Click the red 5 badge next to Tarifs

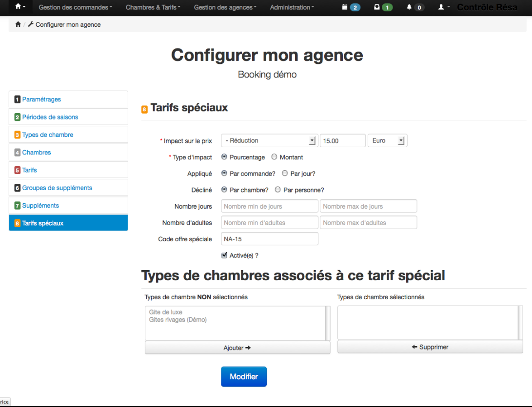[17, 170]
